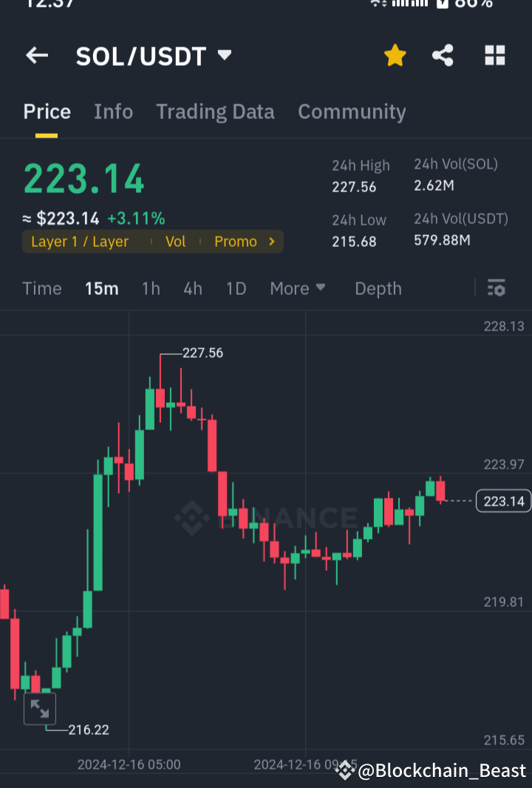The width and height of the screenshot is (532, 788).
Task: Expand the More timeframe dropdown
Action: 298,288
